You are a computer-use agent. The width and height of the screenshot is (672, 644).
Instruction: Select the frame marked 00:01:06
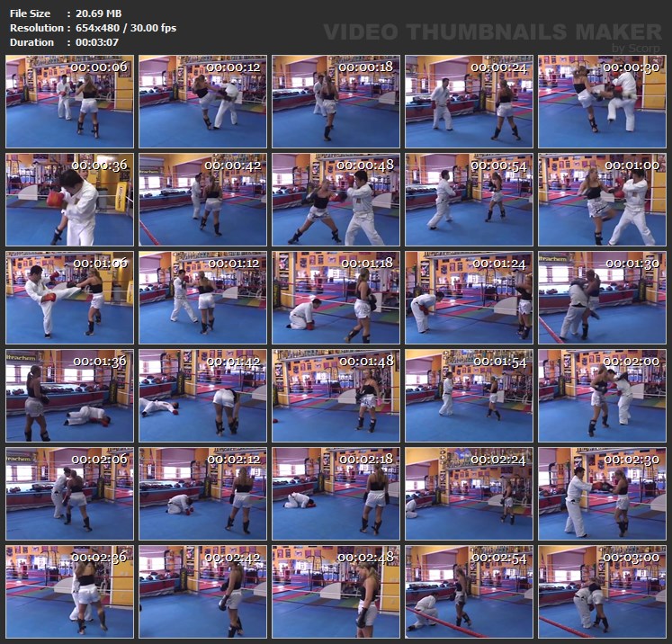69,298
